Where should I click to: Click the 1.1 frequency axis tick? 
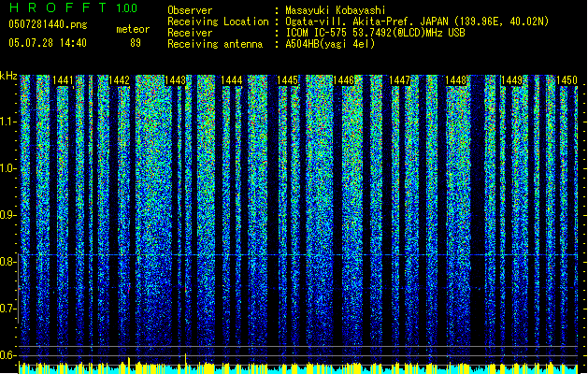(7, 122)
